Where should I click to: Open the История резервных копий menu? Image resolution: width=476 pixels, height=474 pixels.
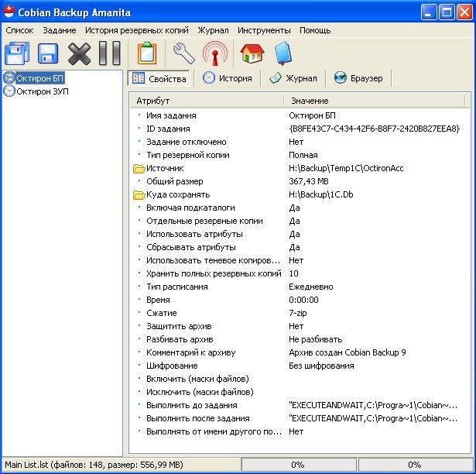136,30
